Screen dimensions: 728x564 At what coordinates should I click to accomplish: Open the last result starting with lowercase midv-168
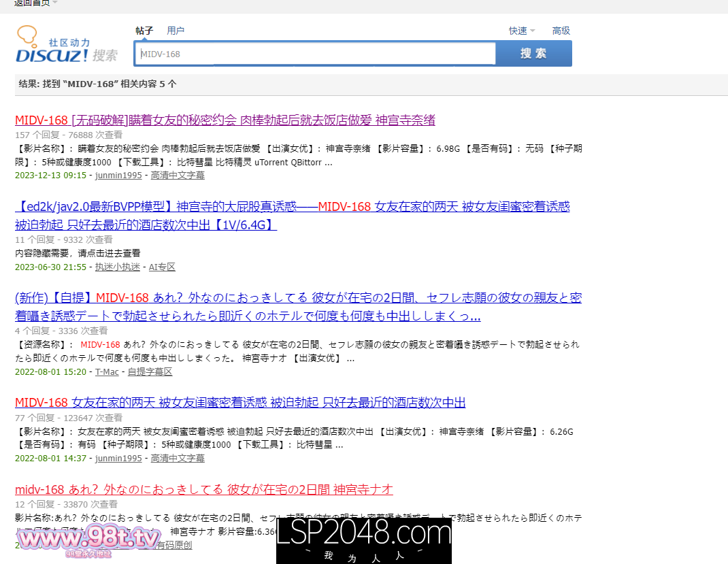203,490
